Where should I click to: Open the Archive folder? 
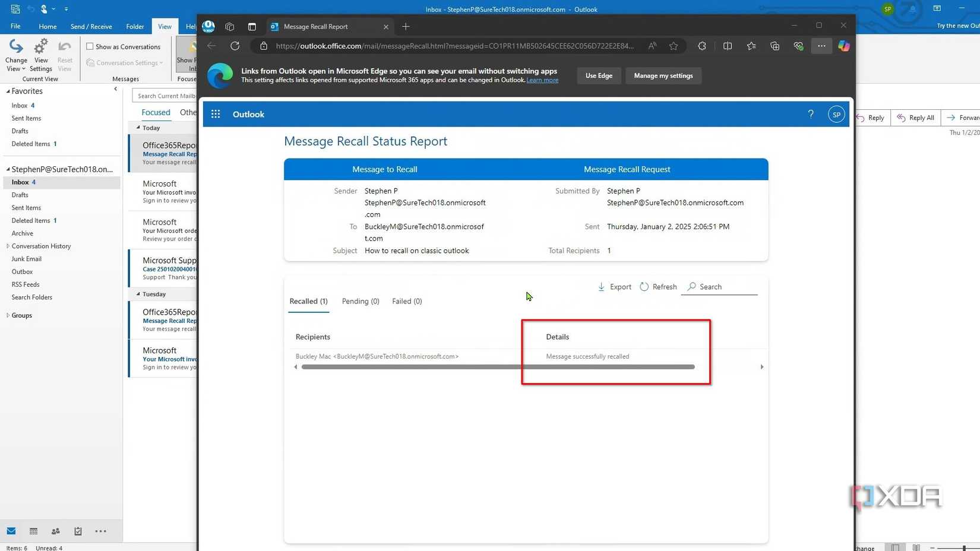(x=22, y=233)
